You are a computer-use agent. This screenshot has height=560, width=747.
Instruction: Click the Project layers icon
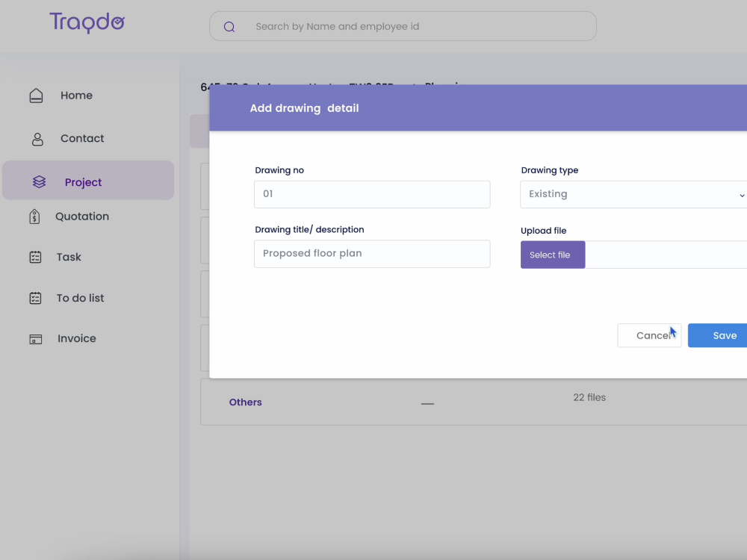coord(39,182)
